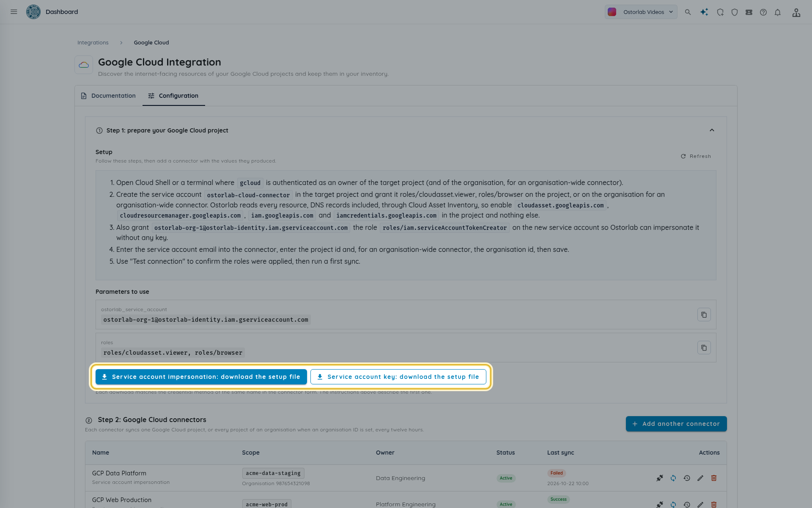812x508 pixels.
Task: Click the Google Cloud breadcrumb
Action: pyautogui.click(x=151, y=42)
